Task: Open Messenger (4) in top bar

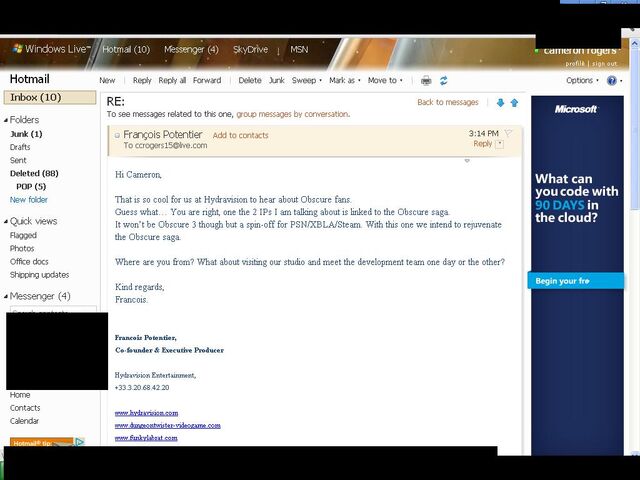Action: (x=191, y=49)
